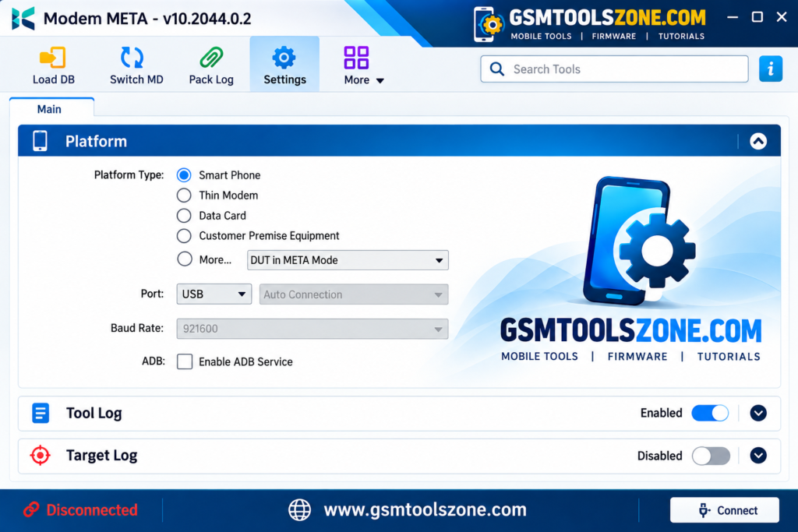
Task: Click the Baud Rate label
Action: (137, 328)
